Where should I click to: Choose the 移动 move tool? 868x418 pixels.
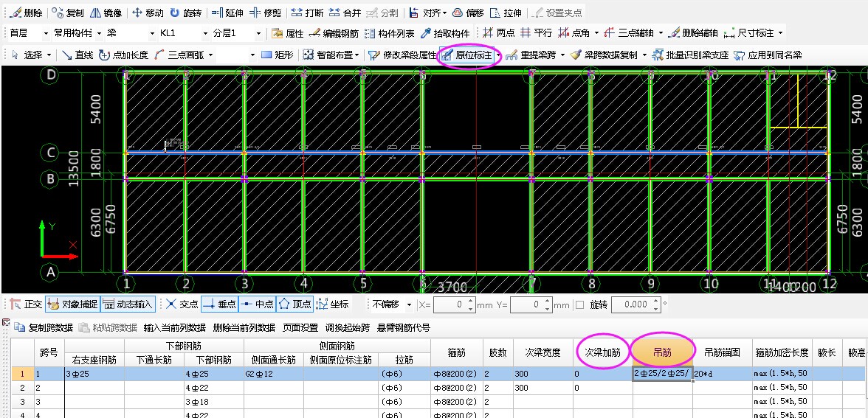pyautogui.click(x=148, y=13)
